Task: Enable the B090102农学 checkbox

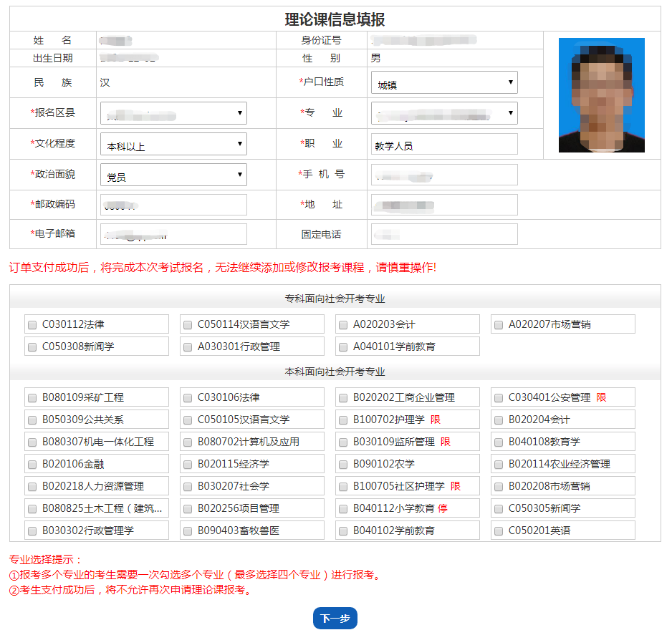Action: click(x=342, y=464)
